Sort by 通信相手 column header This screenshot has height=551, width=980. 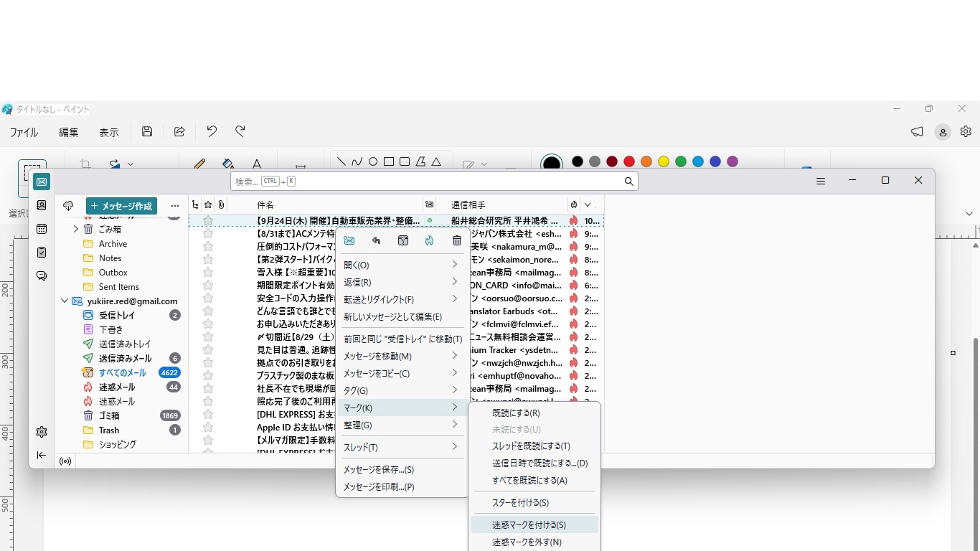pyautogui.click(x=468, y=205)
